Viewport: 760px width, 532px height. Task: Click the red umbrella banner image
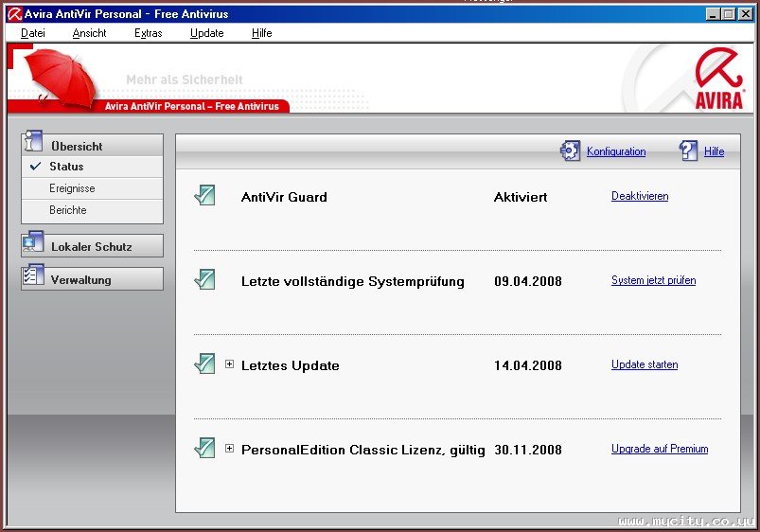tap(62, 76)
